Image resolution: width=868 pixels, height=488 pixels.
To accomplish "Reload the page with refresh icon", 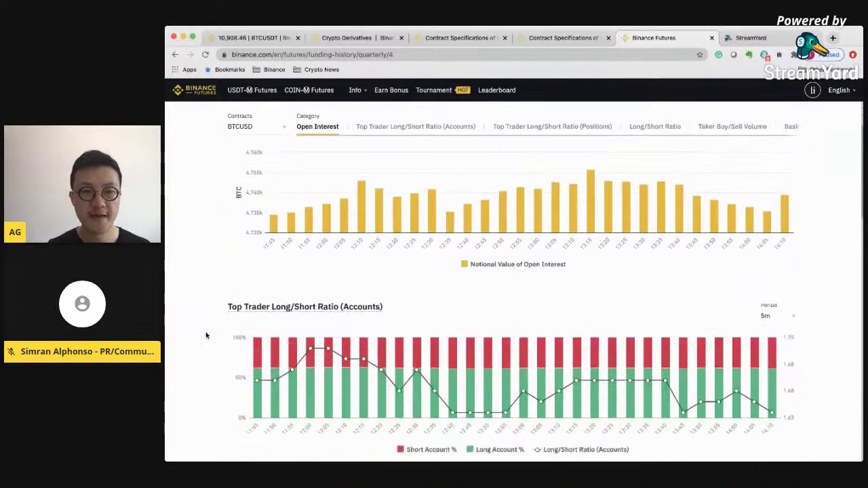I will 205,54.
